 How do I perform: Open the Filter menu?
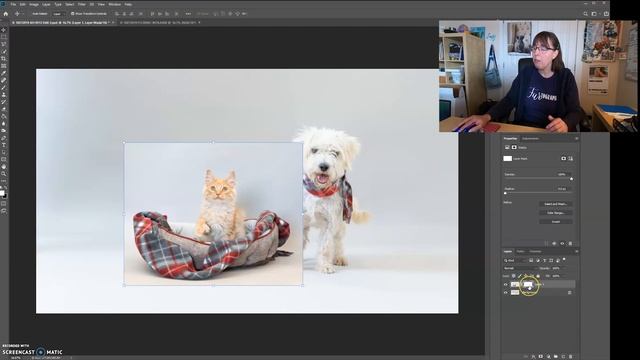(x=82, y=4)
